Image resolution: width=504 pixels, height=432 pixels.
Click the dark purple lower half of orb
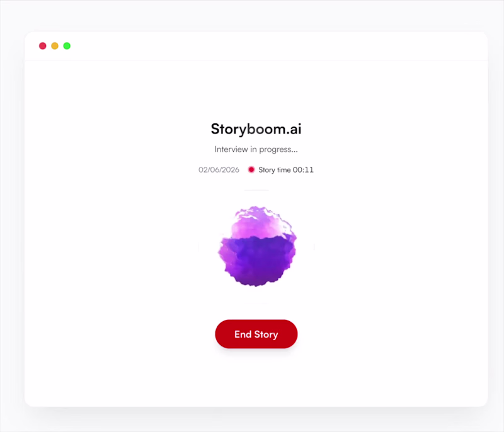point(257,262)
